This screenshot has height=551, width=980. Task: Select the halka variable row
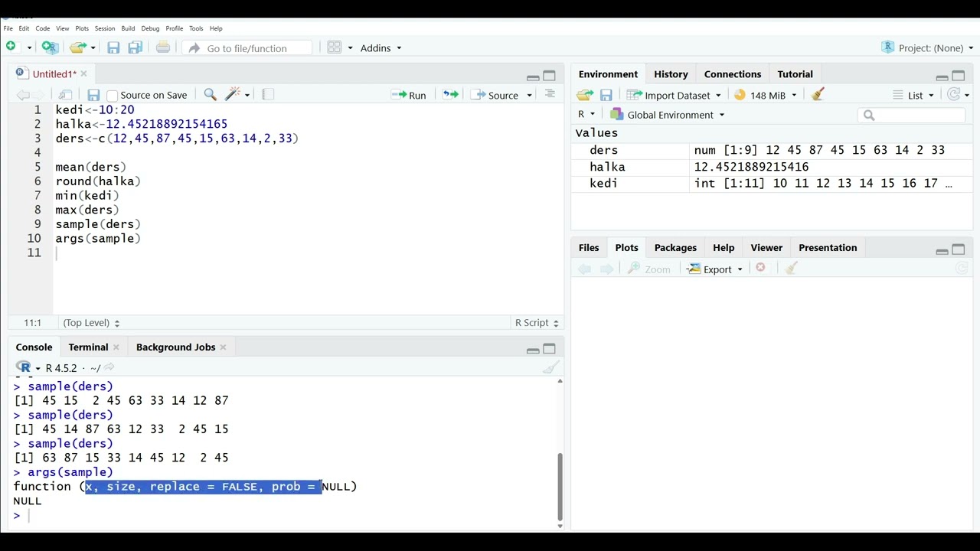tap(772, 167)
